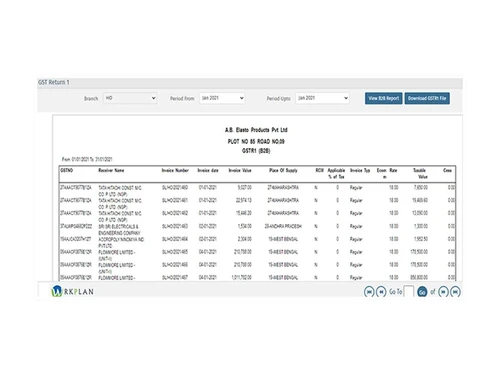Click the Invoice date column header

coord(208,170)
